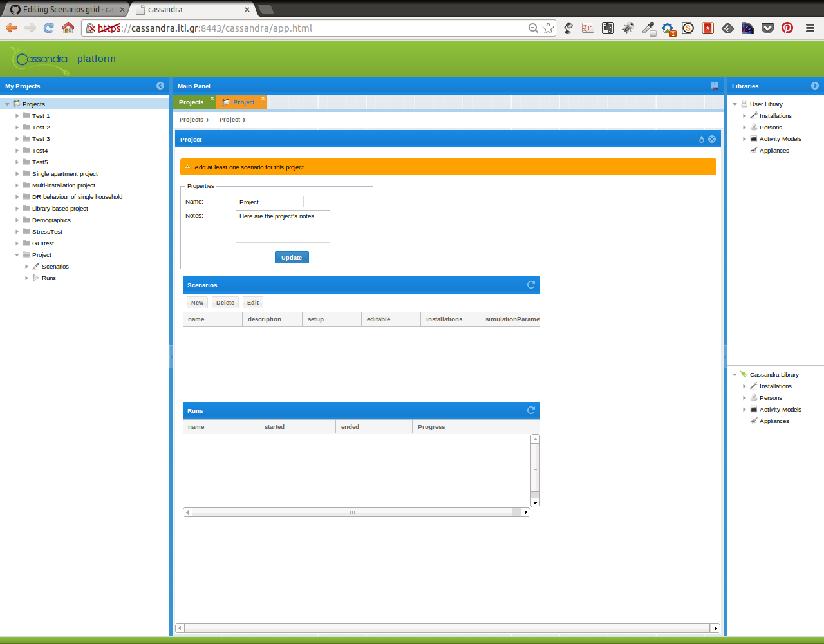Click the droplet icon on the Project panel header
This screenshot has height=644, width=824.
701,139
